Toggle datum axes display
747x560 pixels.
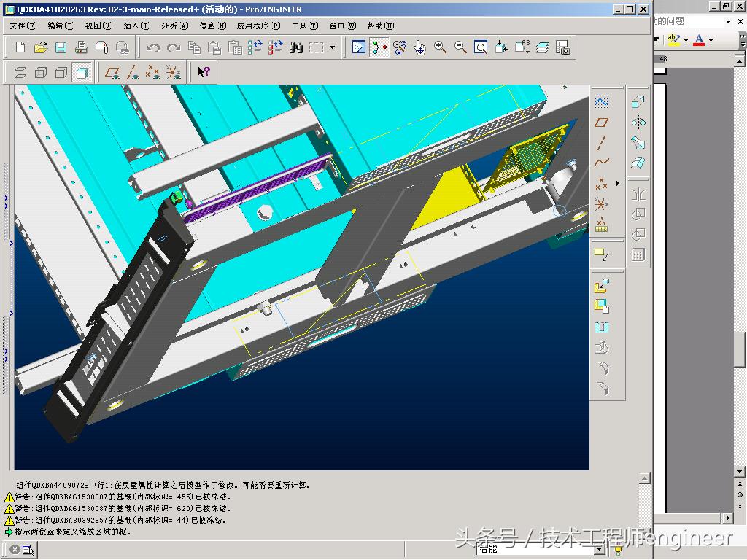[133, 72]
